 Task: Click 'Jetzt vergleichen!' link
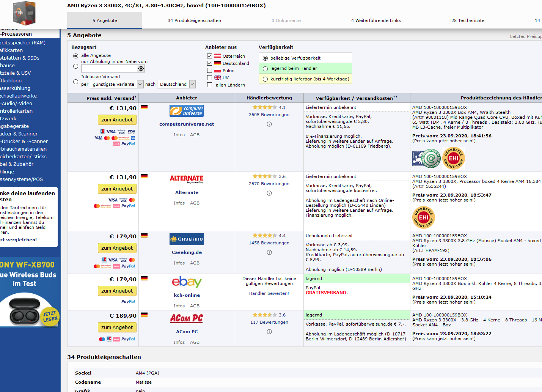[x=18, y=240]
